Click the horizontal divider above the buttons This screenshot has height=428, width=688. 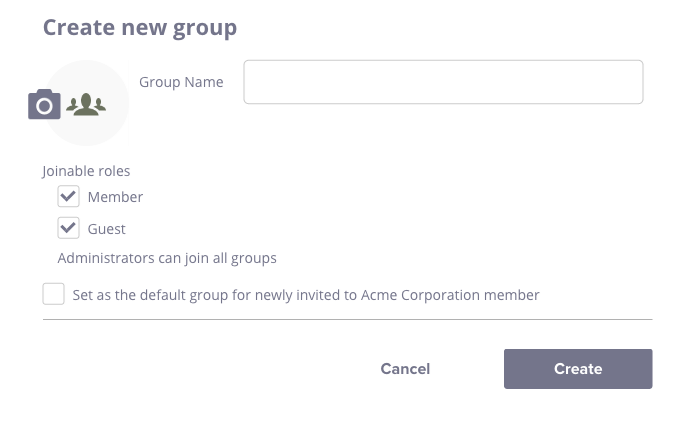point(347,320)
